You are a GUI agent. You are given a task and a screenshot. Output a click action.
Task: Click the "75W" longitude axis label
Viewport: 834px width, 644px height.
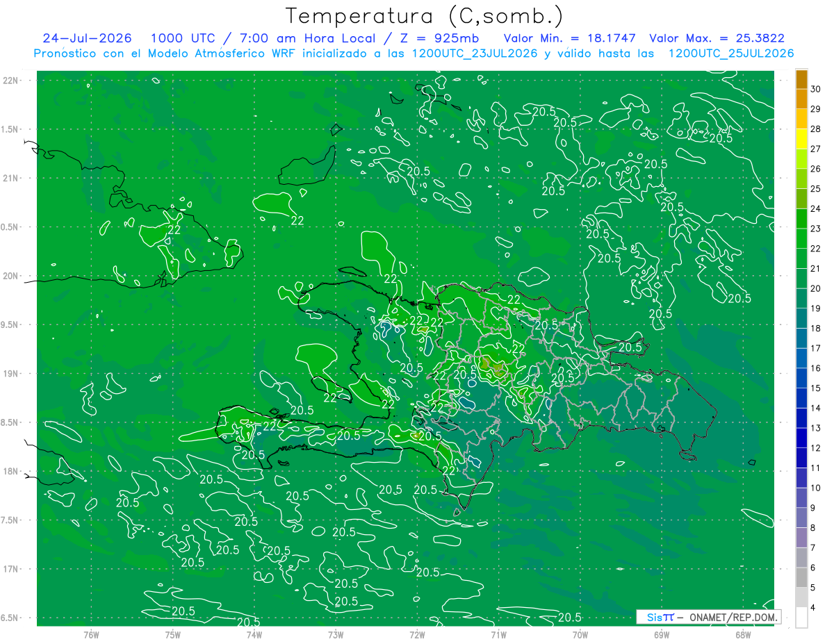[x=172, y=634]
